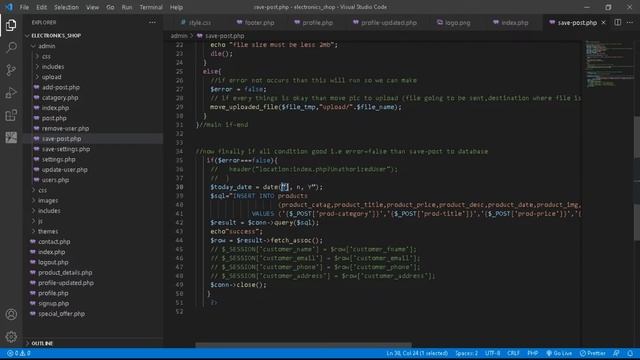Click the UTF-8 encoding status item
This screenshot has width=640, height=360.
[x=492, y=353]
